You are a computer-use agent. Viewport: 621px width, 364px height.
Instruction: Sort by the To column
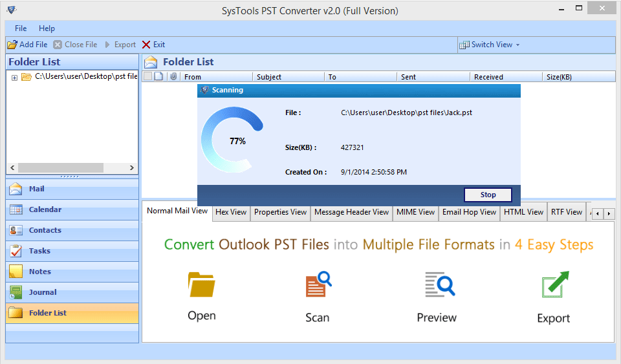[361, 77]
